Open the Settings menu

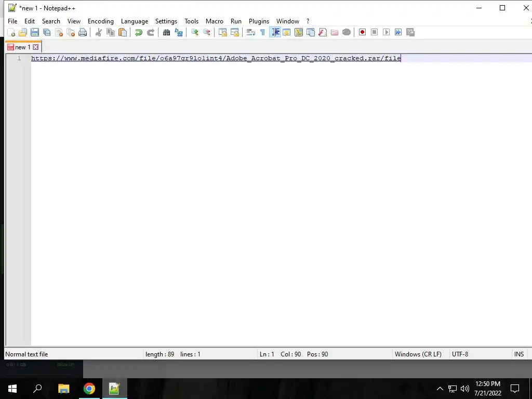[x=166, y=21]
